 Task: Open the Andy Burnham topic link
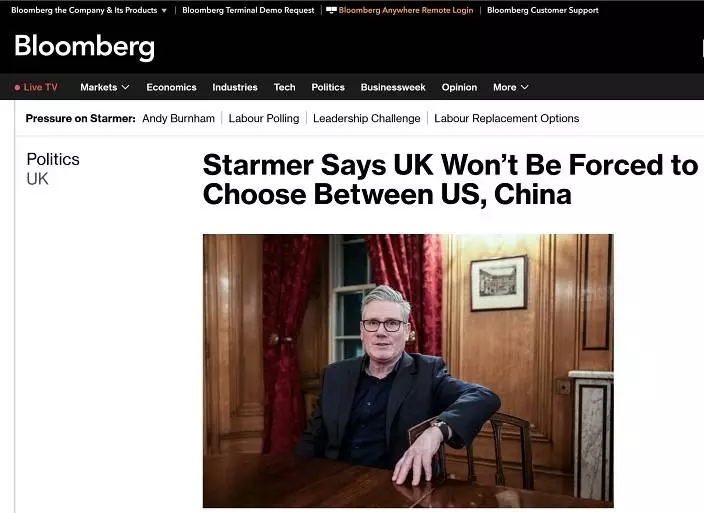[x=179, y=118]
